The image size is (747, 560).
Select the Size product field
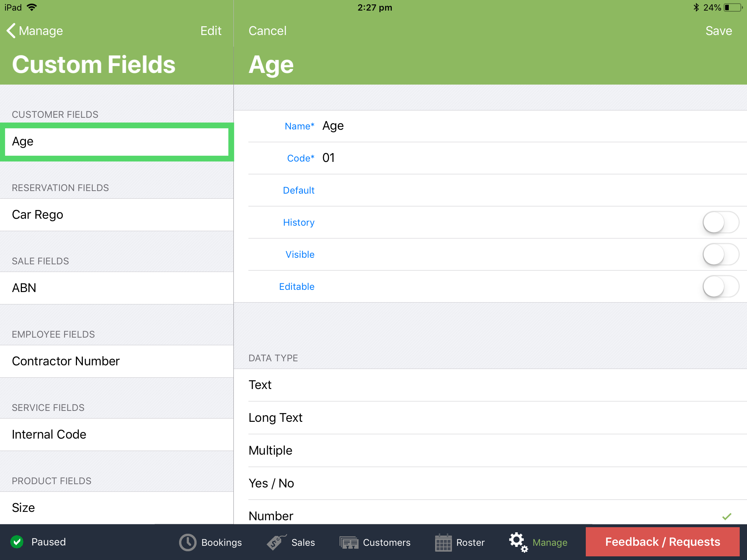pyautogui.click(x=117, y=508)
